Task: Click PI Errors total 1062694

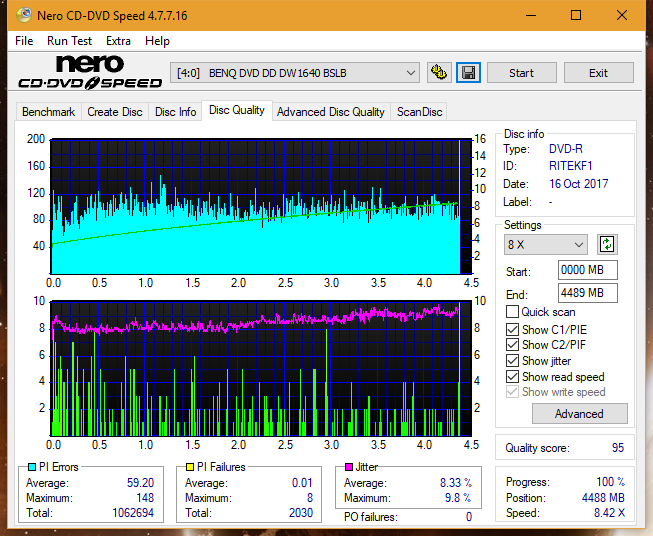Action: pos(133,513)
